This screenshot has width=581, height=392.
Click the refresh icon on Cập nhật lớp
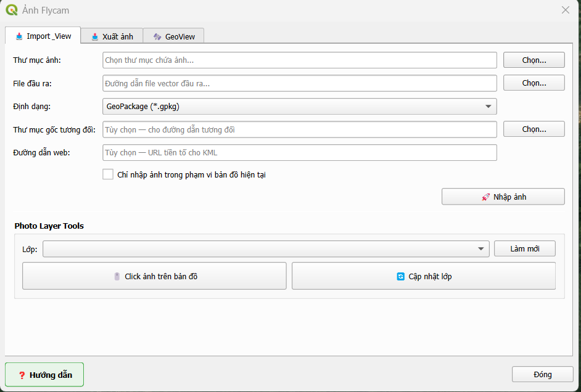[x=400, y=277]
